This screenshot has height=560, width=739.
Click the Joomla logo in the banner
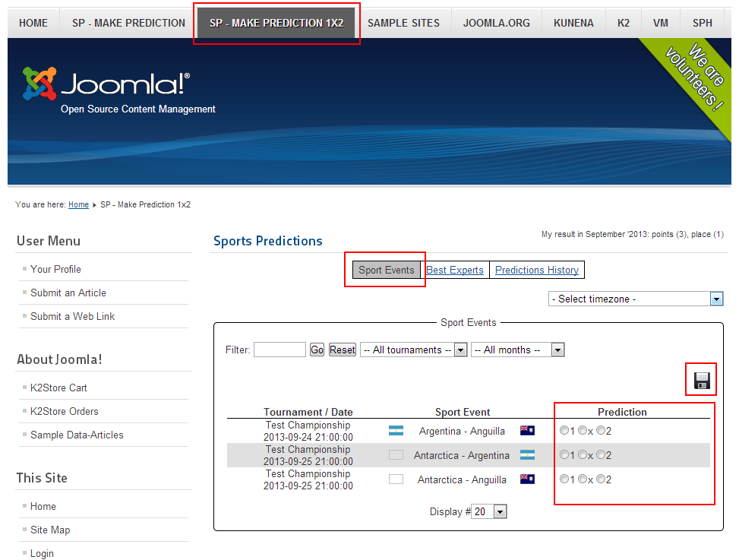tap(106, 84)
